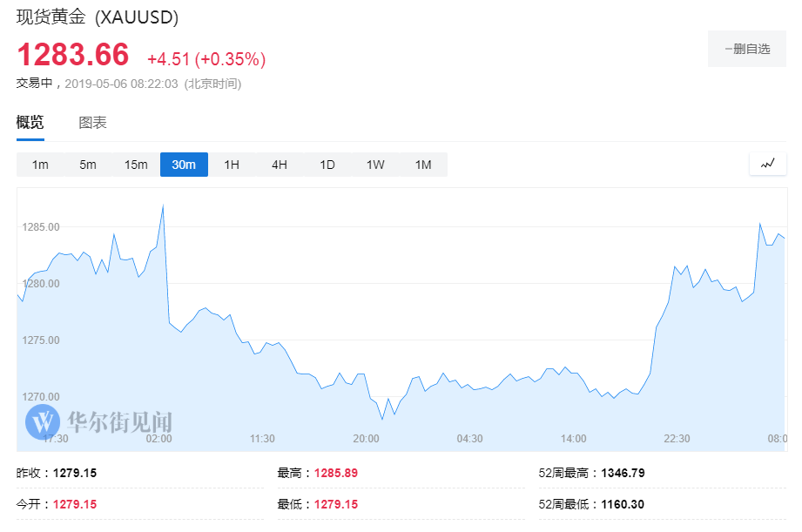Click the current price 1283.66
802x532 pixels.
[x=75, y=54]
